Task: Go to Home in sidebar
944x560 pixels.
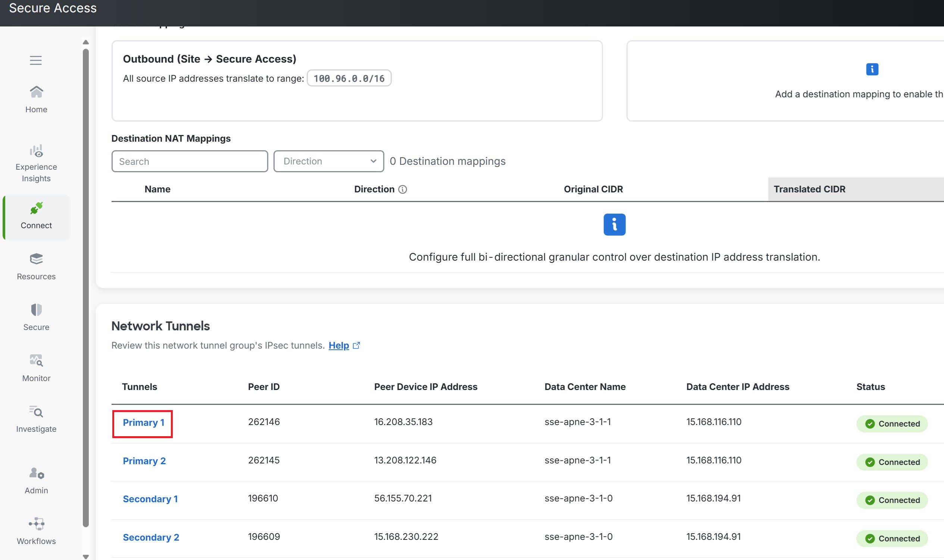Action: pos(36,100)
